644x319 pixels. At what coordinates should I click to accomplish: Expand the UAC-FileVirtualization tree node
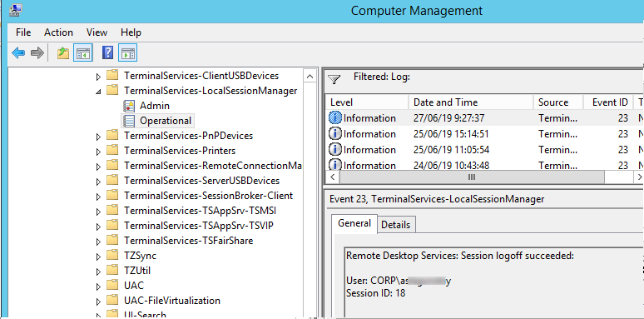point(98,302)
